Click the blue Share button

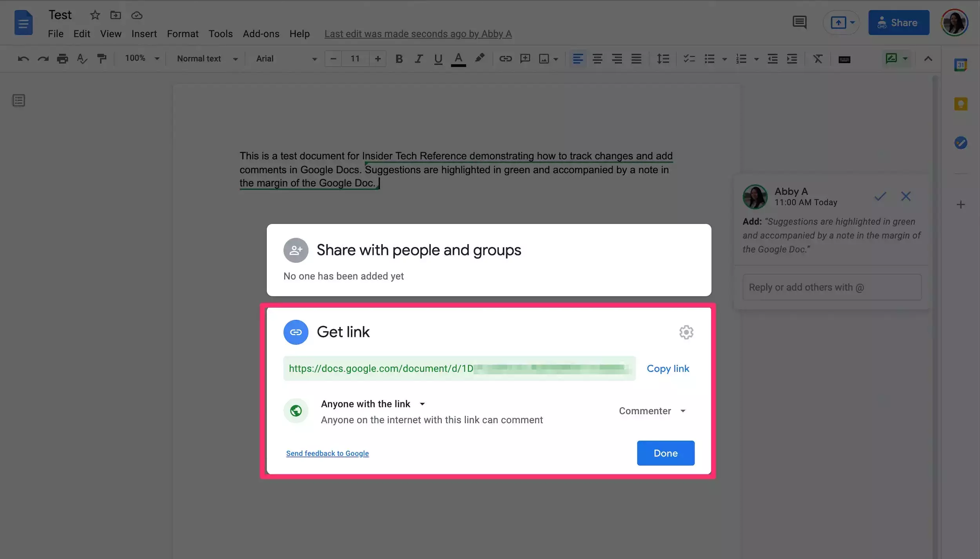pyautogui.click(x=898, y=22)
